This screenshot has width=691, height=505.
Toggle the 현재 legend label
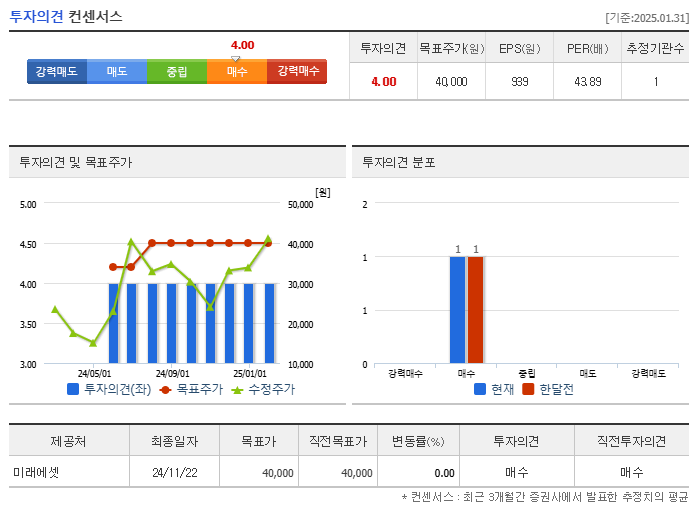(502, 389)
